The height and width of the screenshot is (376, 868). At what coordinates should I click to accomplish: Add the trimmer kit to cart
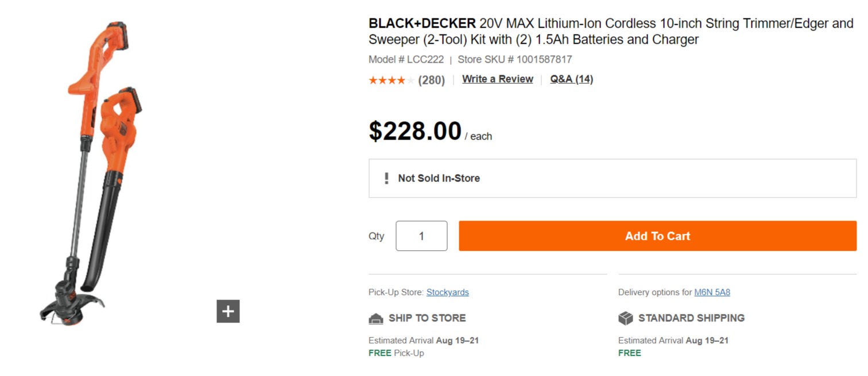click(x=657, y=236)
